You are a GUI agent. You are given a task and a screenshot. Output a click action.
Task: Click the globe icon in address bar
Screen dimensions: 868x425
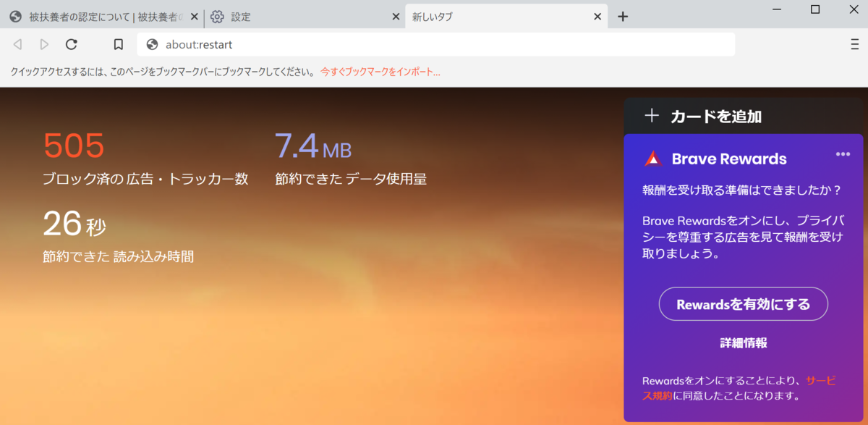152,44
